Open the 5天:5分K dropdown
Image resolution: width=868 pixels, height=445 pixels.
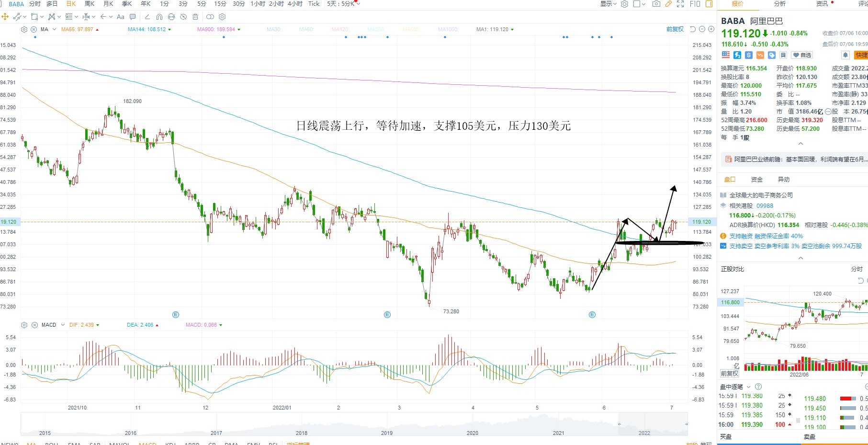[x=343, y=4]
